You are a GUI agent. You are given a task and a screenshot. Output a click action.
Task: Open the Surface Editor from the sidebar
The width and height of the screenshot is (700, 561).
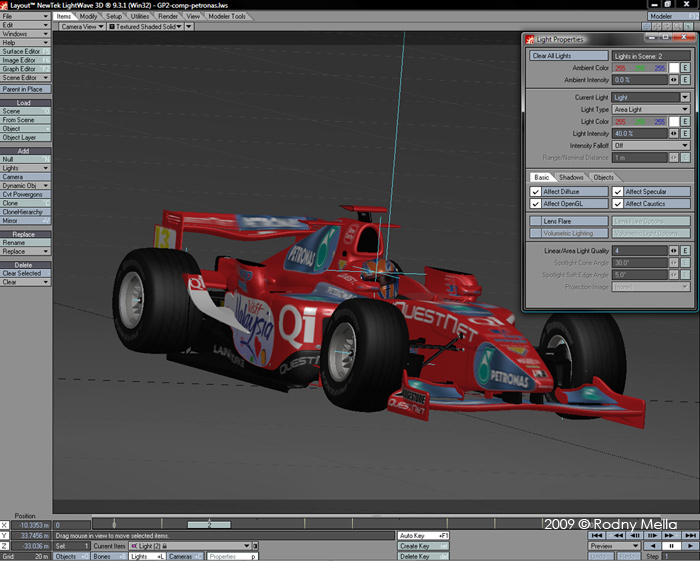(22, 52)
